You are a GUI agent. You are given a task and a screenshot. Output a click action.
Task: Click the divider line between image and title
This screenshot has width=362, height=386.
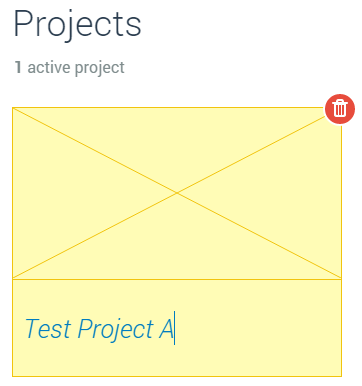tap(177, 279)
